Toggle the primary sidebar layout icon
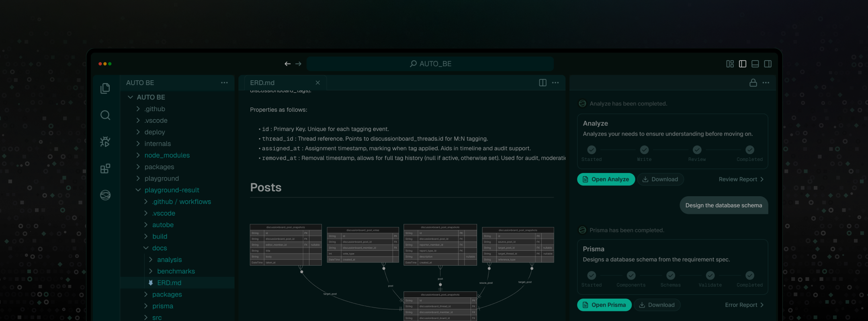 (x=743, y=64)
